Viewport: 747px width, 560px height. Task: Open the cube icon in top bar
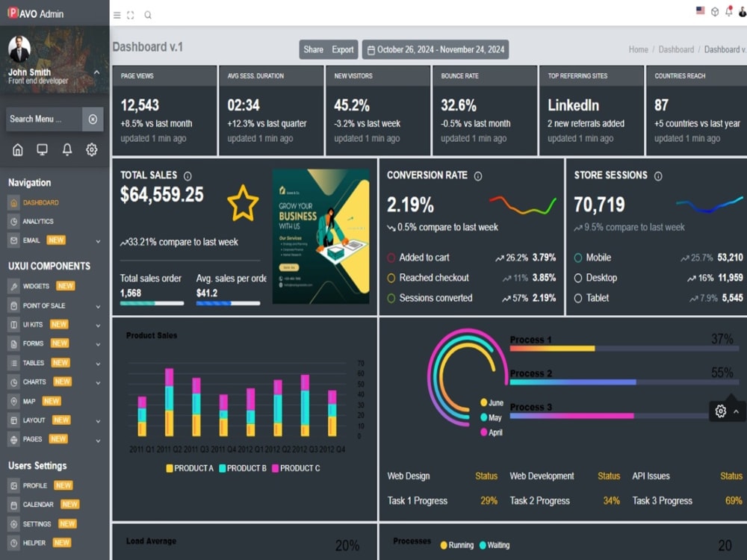coord(715,12)
